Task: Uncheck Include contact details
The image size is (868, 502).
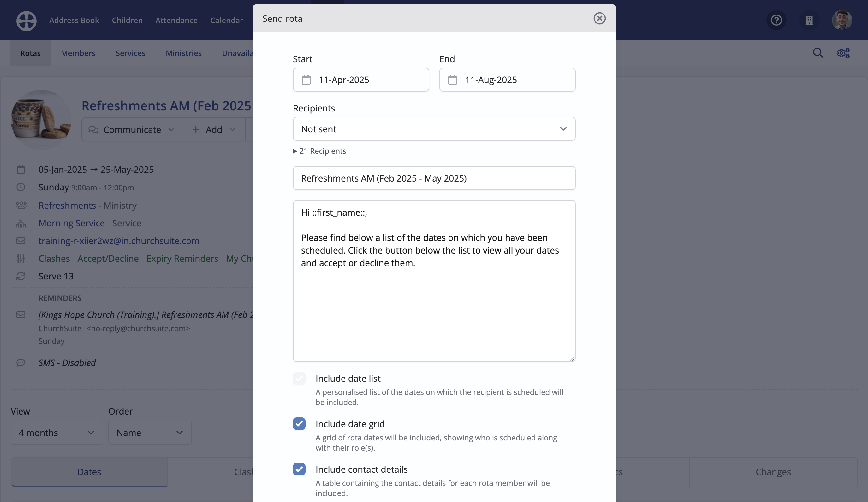Action: point(299,469)
